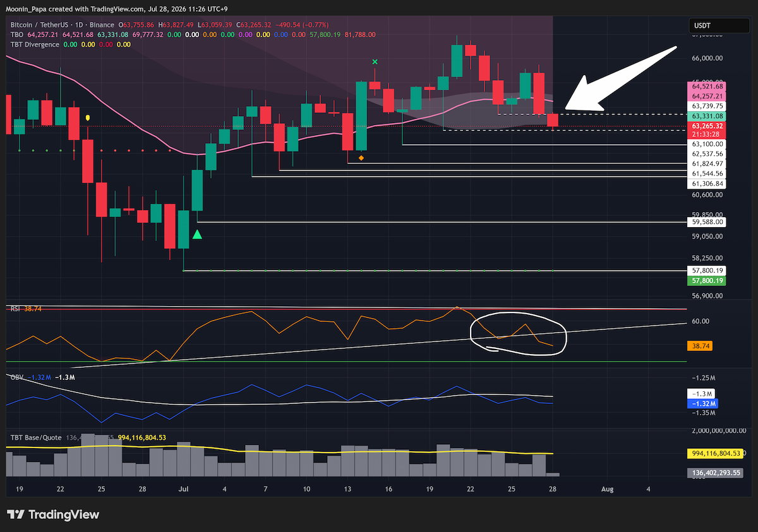This screenshot has height=532, width=758.
Task: Click the latest red candle on July 28
Action: click(553, 120)
